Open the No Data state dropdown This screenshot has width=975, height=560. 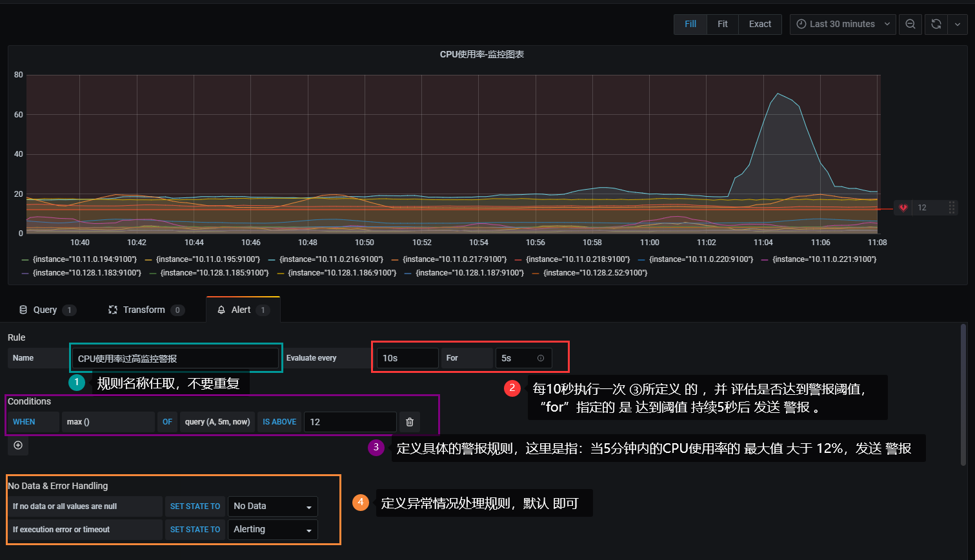tap(273, 506)
